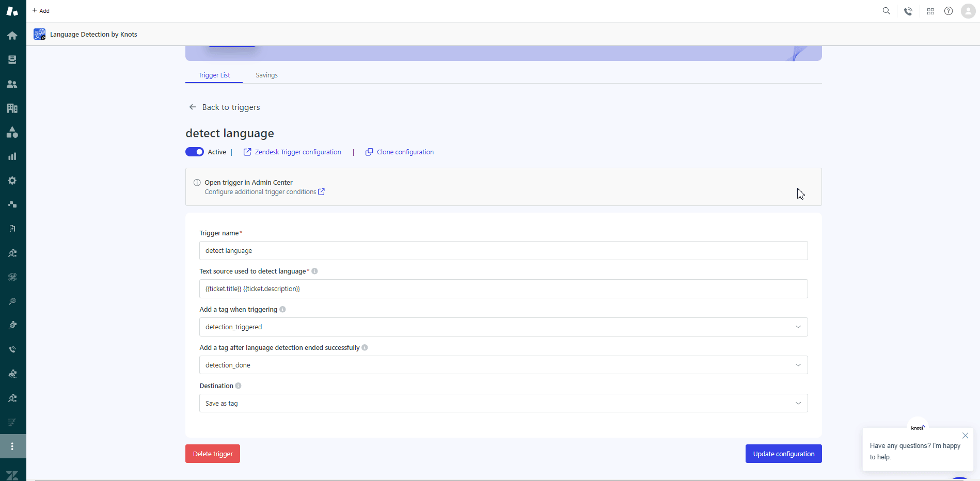Click the 'detect language' heading
The image size is (980, 481).
[230, 133]
